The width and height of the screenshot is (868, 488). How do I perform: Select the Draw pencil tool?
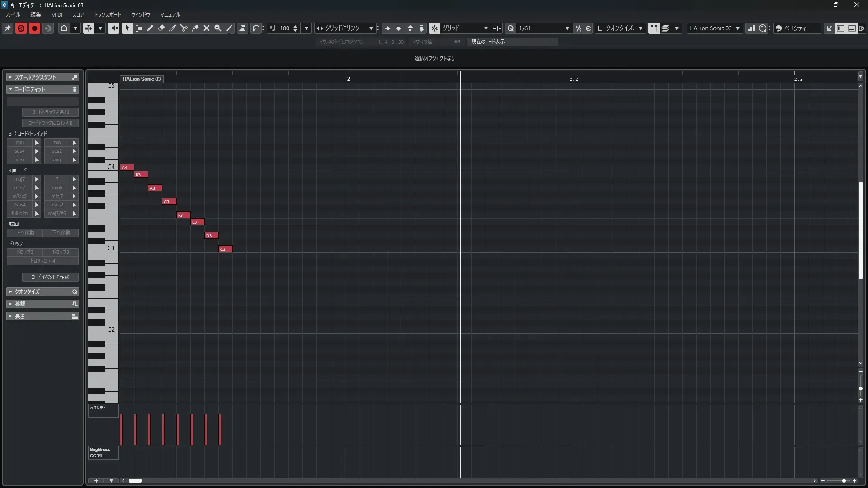tap(150, 28)
